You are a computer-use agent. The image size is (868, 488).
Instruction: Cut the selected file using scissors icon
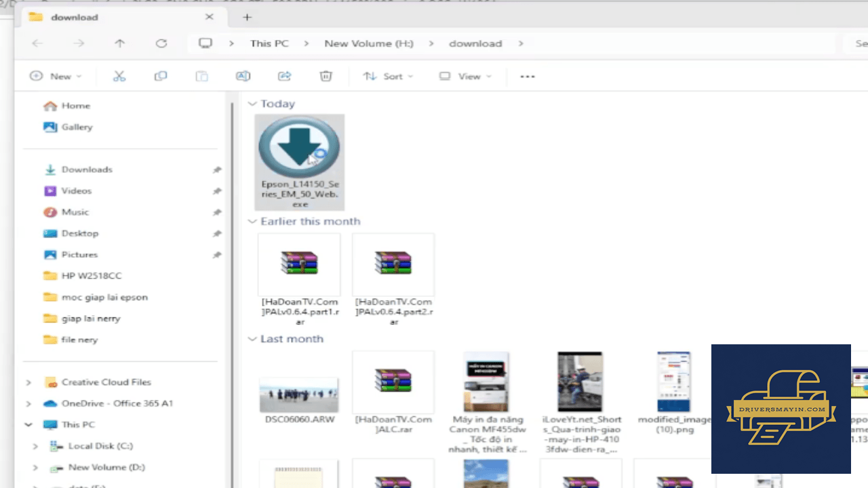pos(119,77)
